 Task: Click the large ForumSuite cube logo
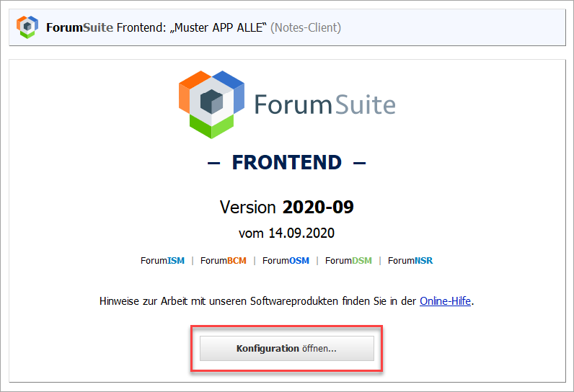[211, 104]
